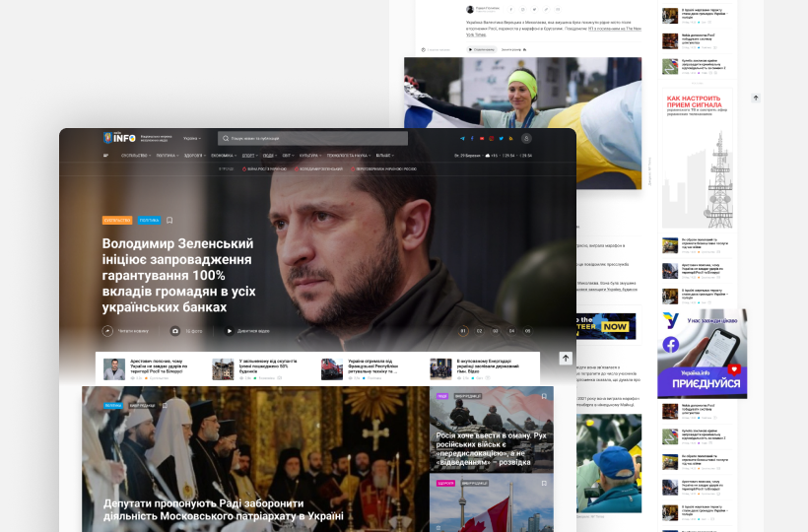Go to slide 03 of the hero carousel

click(496, 331)
